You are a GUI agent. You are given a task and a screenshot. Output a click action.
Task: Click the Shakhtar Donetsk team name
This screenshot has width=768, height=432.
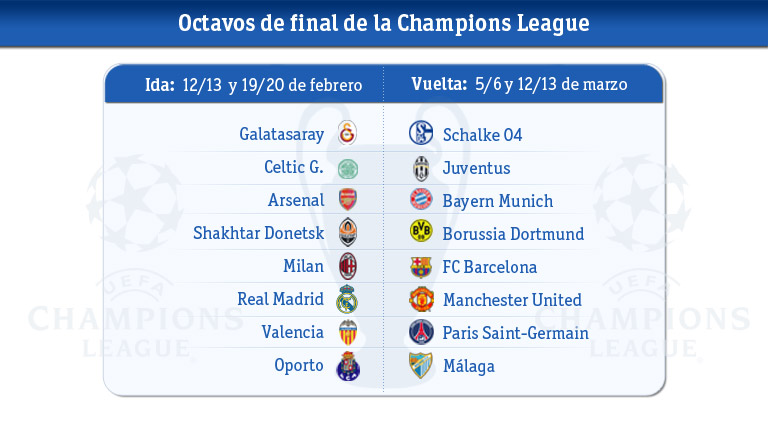point(259,234)
